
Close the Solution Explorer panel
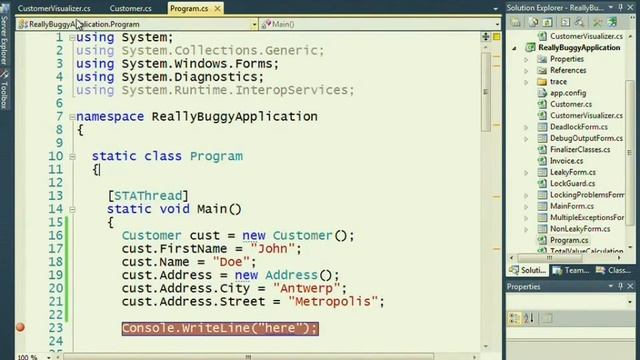(x=631, y=7)
